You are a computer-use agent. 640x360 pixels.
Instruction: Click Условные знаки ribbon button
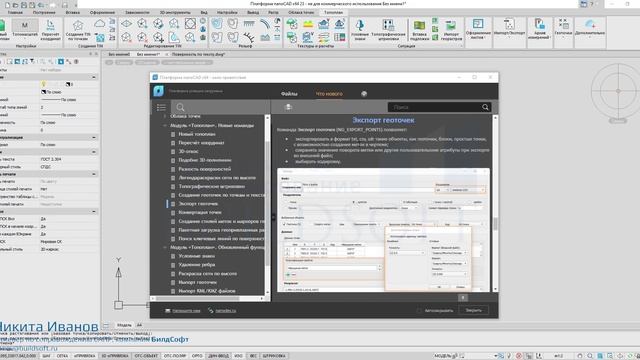tap(360, 30)
